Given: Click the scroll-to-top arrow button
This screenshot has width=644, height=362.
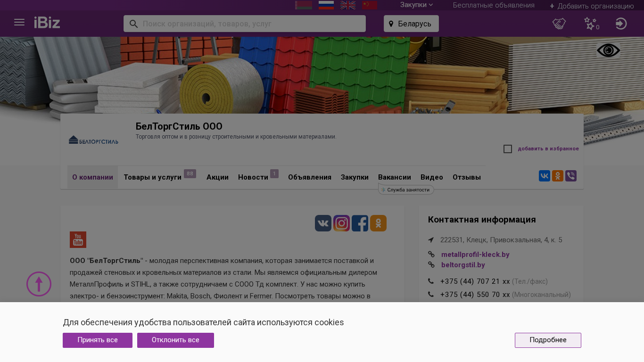Looking at the screenshot, I should tap(39, 284).
